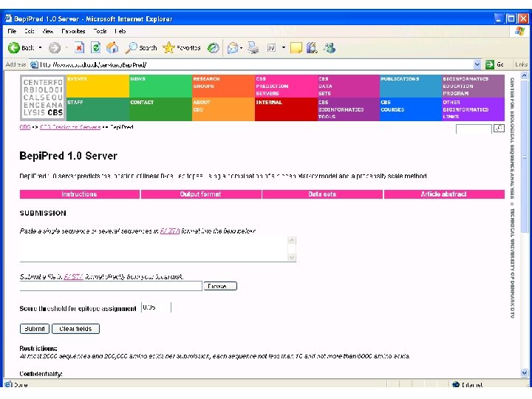Print the page with printer icon
Screen dimensions: 532x399
point(253,48)
